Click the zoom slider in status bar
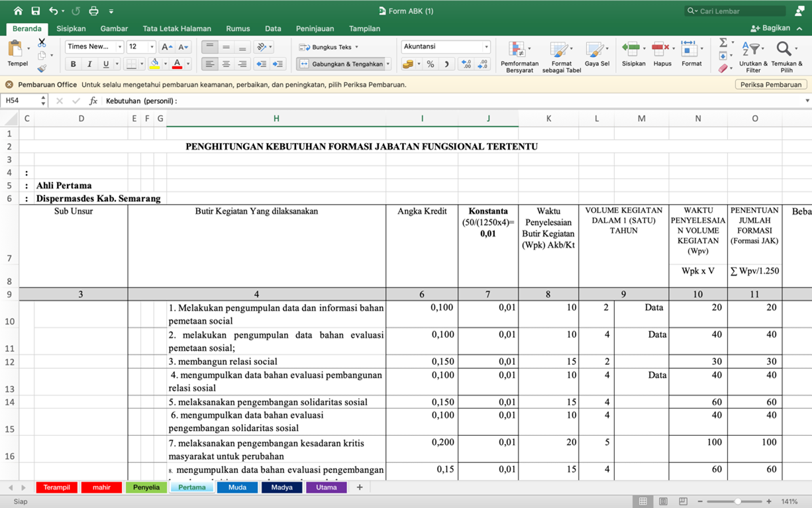This screenshot has width=812, height=508. (737, 501)
